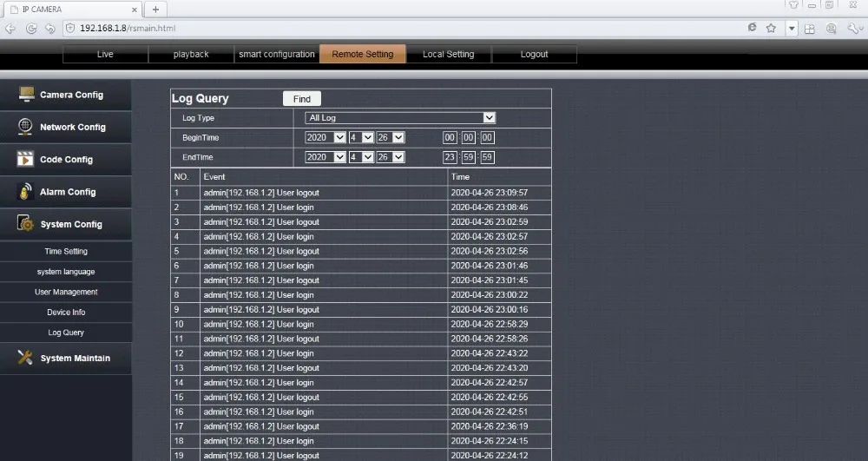Select log time 2020-04-26 23:08:46

(x=490, y=207)
